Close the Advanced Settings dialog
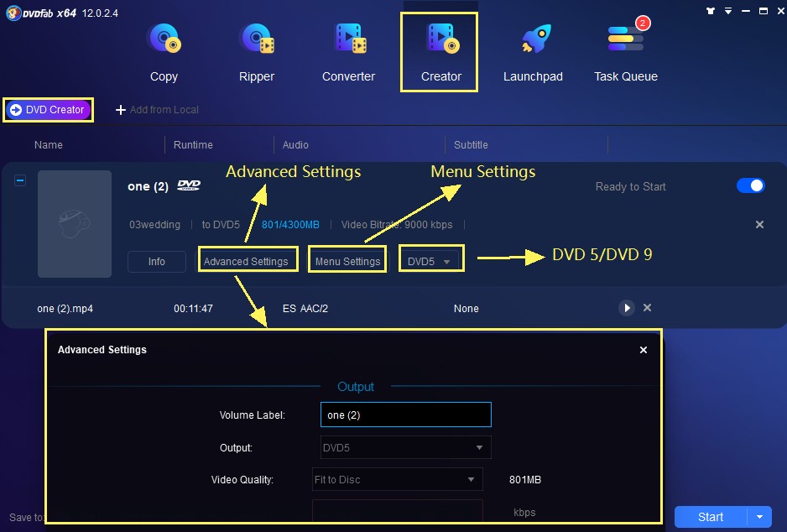Screen dimensions: 787x532 (644, 350)
